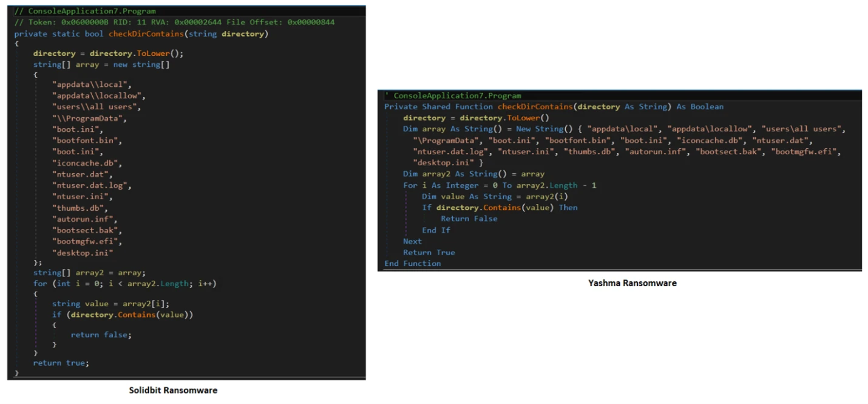Select checkDirContains method name in C# code
Image resolution: width=868 pixels, height=404 pixels.
click(146, 34)
